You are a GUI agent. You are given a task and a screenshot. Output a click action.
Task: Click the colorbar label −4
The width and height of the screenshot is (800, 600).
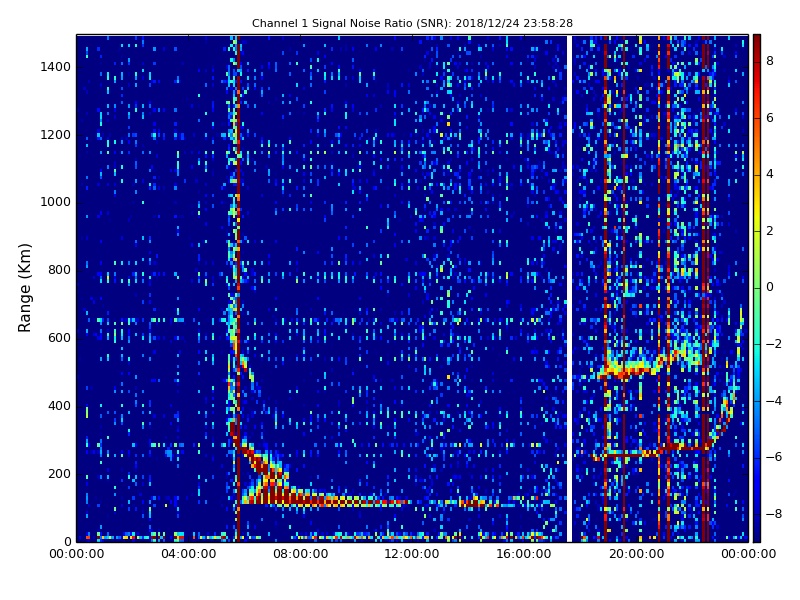[x=774, y=401]
